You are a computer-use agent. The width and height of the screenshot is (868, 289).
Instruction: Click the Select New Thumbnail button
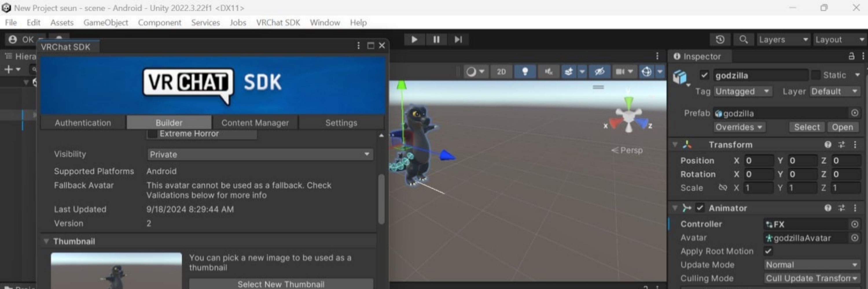pos(281,284)
